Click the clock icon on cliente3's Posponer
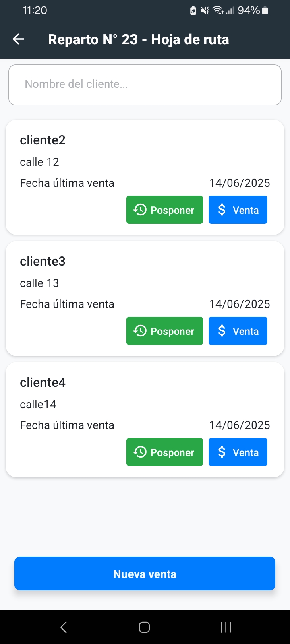The image size is (290, 644). (140, 331)
